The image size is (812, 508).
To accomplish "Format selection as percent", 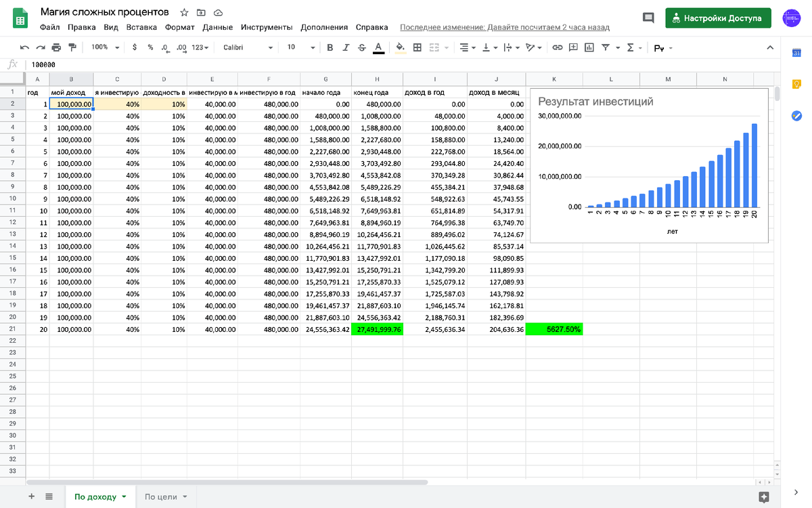I will pyautogui.click(x=150, y=47).
